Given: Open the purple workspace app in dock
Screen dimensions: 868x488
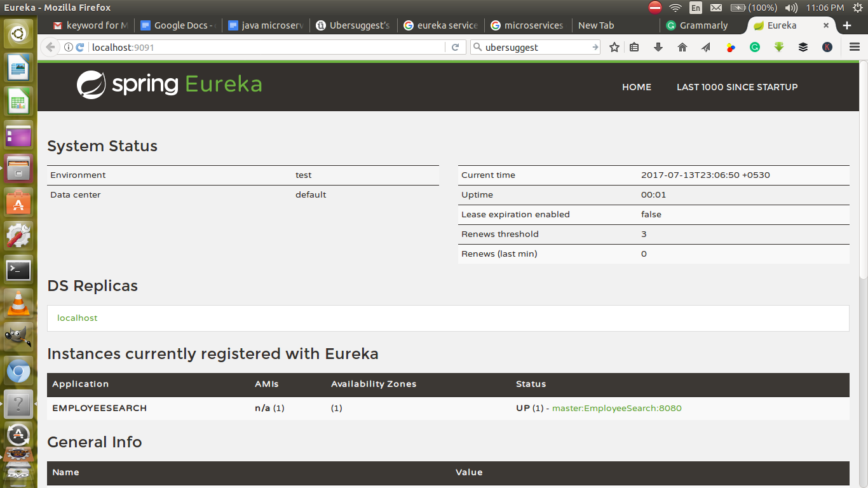Looking at the screenshot, I should coord(18,135).
